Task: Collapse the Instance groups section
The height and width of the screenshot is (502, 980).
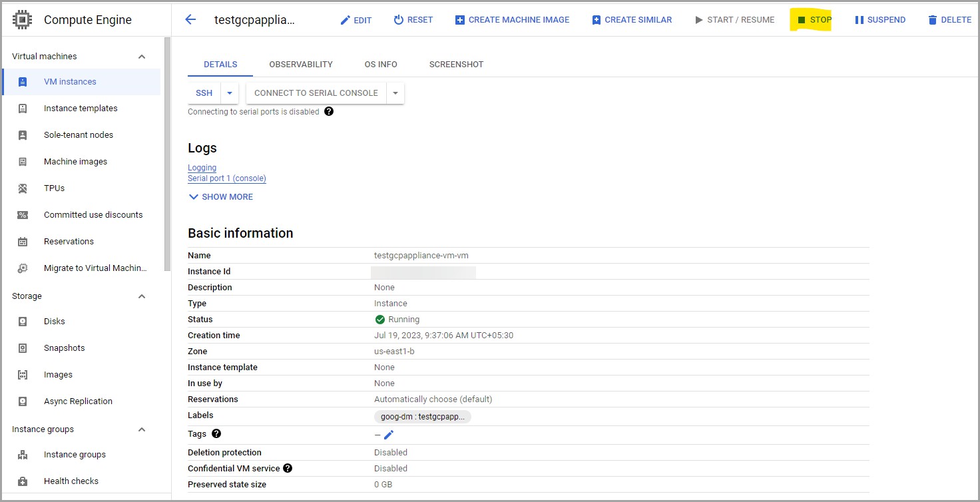Action: click(x=142, y=429)
